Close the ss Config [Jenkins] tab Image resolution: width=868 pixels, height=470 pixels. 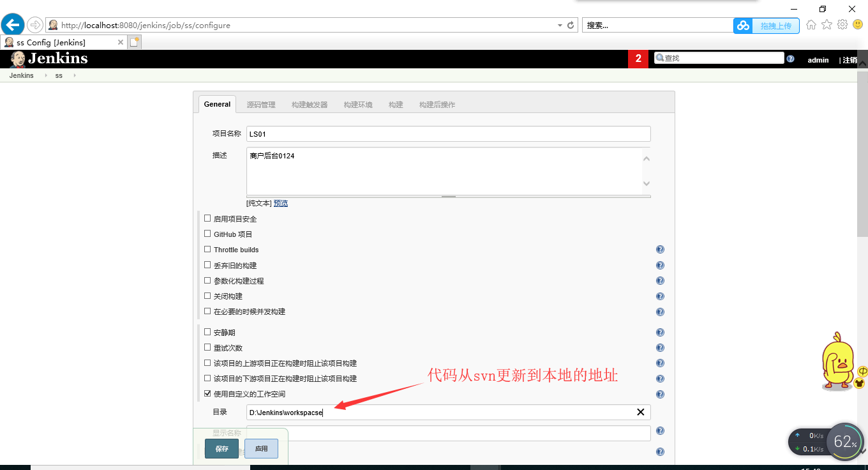[x=121, y=42]
